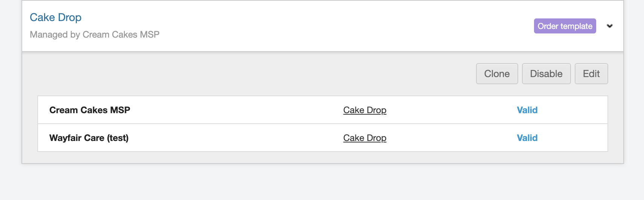This screenshot has width=644, height=200.
Task: Click Valid status for Wayfair Care (test)
Action: click(527, 138)
